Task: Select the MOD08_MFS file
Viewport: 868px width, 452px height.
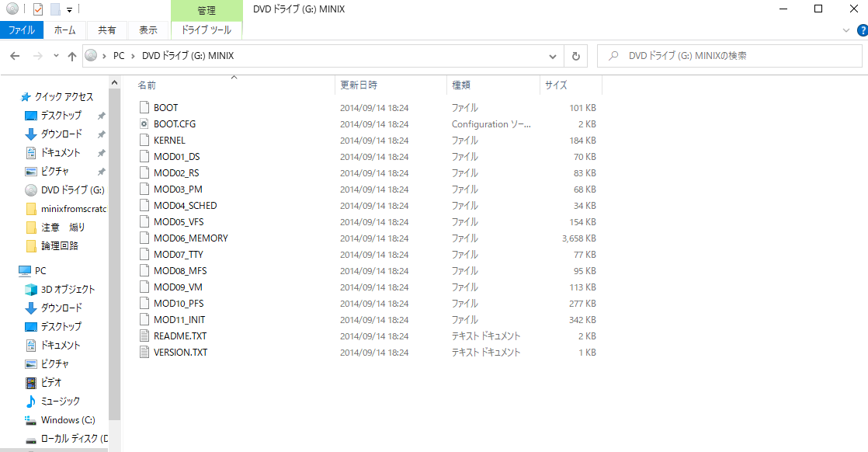Action: tap(180, 271)
